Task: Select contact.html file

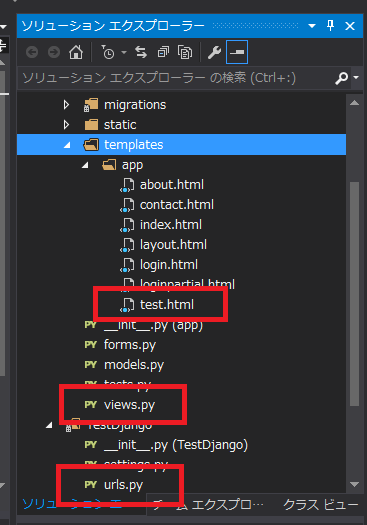Action: click(176, 205)
